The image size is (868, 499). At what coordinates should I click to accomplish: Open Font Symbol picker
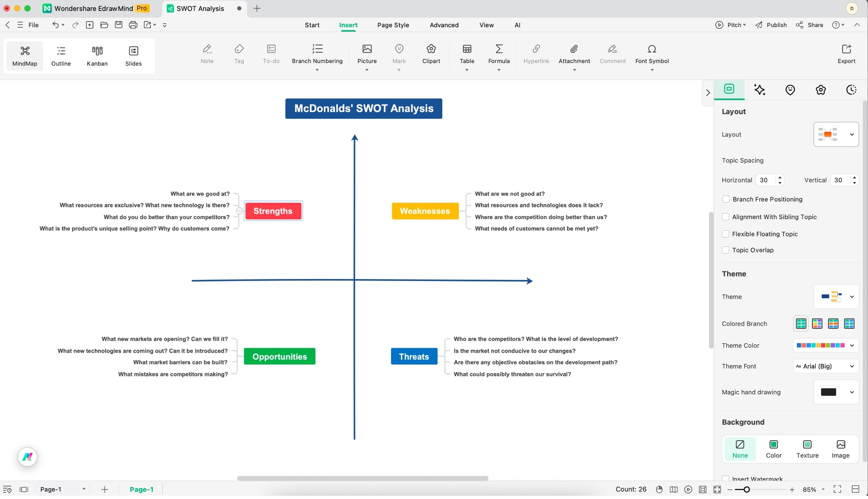point(652,57)
